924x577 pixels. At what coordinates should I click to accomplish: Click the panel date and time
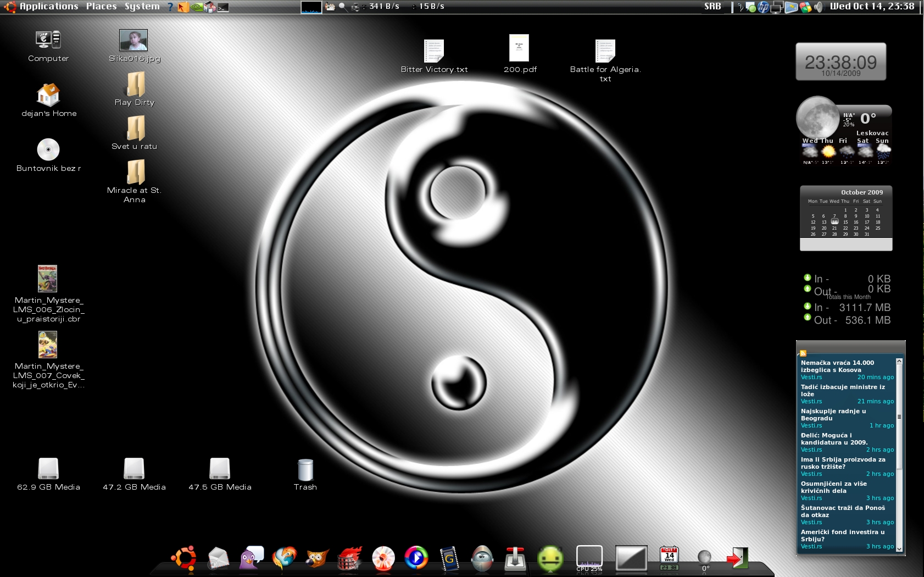[872, 7]
